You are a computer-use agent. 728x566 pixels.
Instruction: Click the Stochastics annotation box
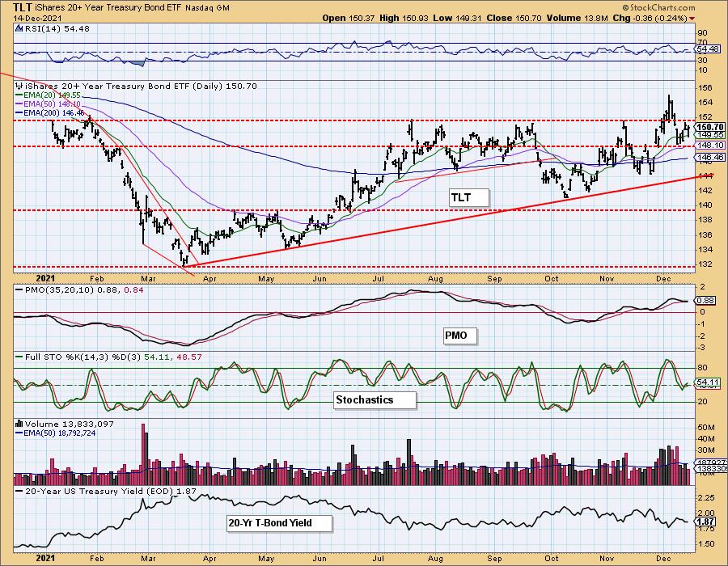click(x=375, y=400)
